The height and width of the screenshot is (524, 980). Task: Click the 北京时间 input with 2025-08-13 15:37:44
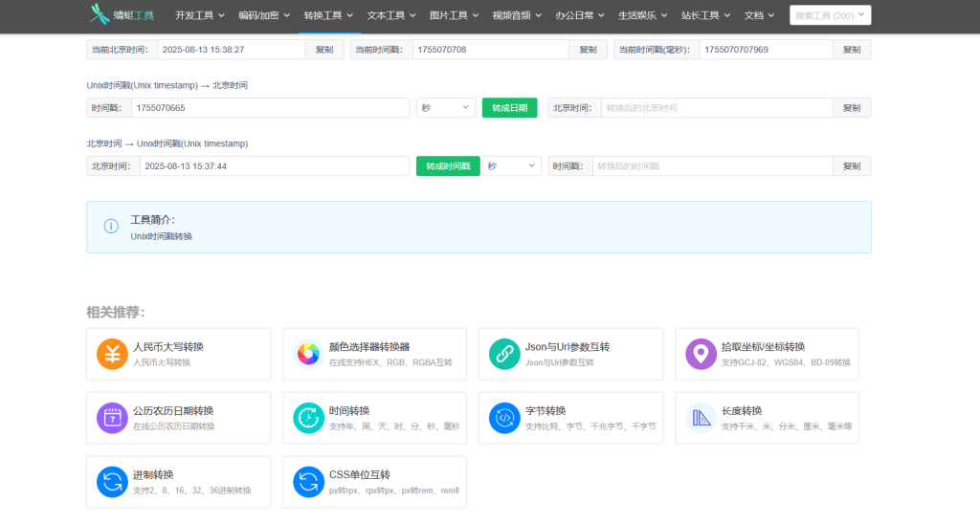(x=275, y=166)
